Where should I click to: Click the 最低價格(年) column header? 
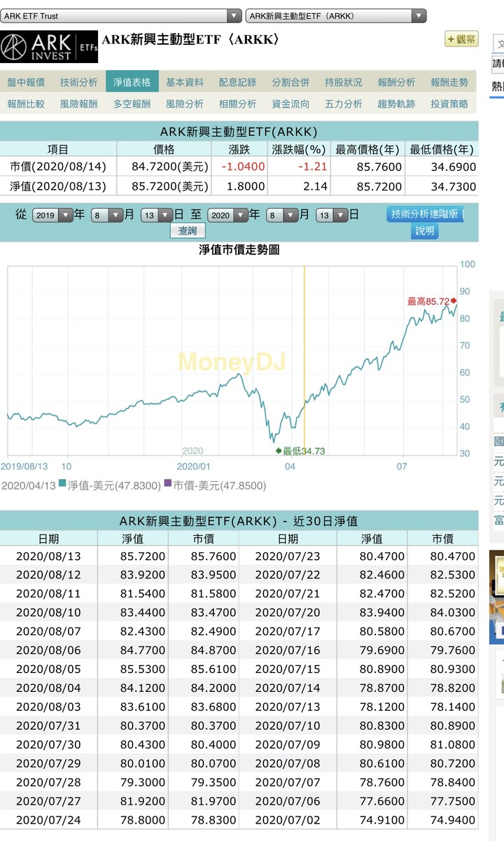pyautogui.click(x=442, y=149)
